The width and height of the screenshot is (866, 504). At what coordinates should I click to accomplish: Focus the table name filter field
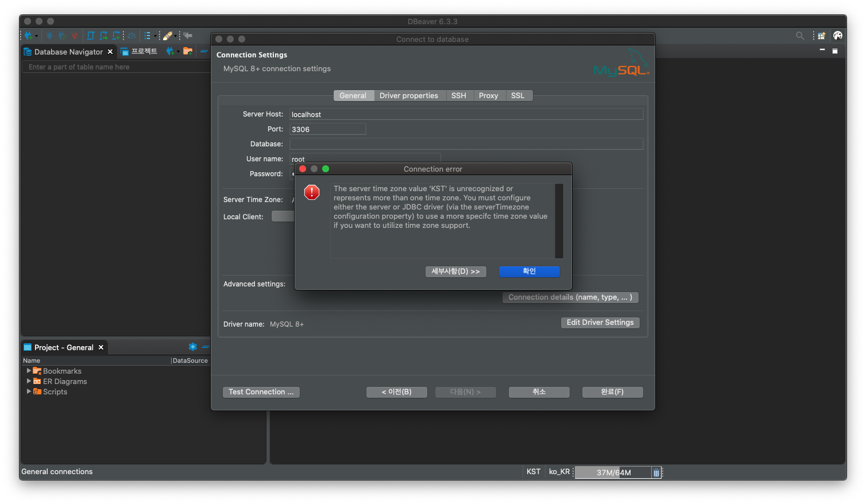click(117, 67)
